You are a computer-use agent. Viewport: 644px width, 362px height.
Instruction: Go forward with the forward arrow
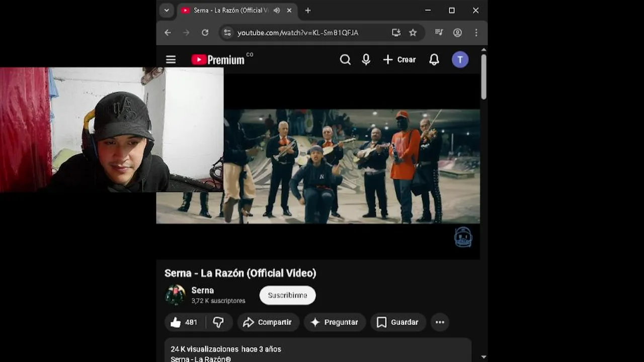pyautogui.click(x=186, y=33)
